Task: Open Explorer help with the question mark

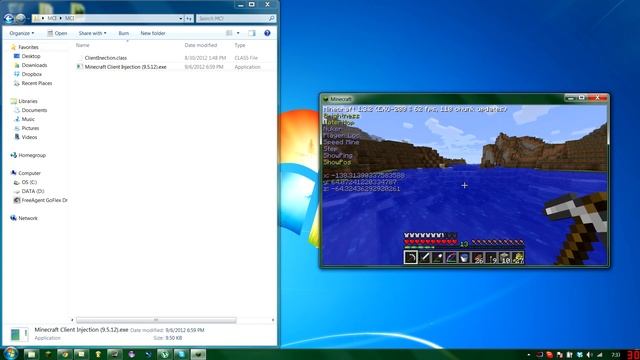Action: click(x=267, y=33)
